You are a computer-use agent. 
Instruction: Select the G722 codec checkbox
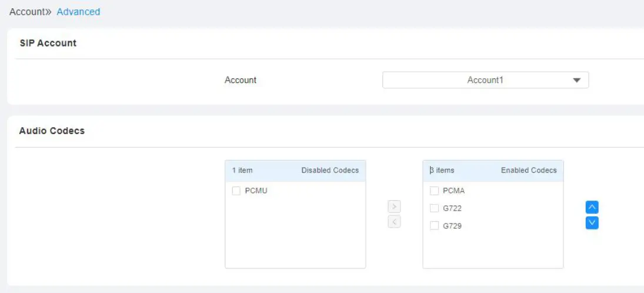click(x=434, y=208)
